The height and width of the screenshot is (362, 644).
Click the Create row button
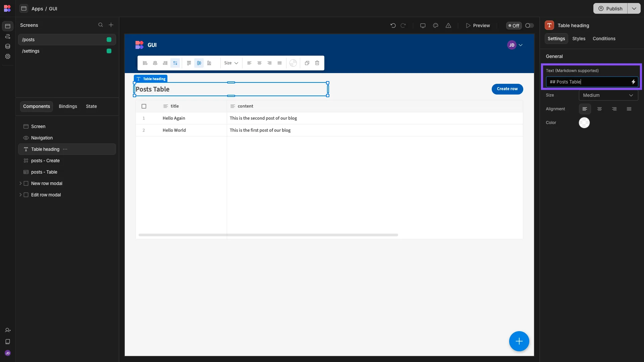507,89
